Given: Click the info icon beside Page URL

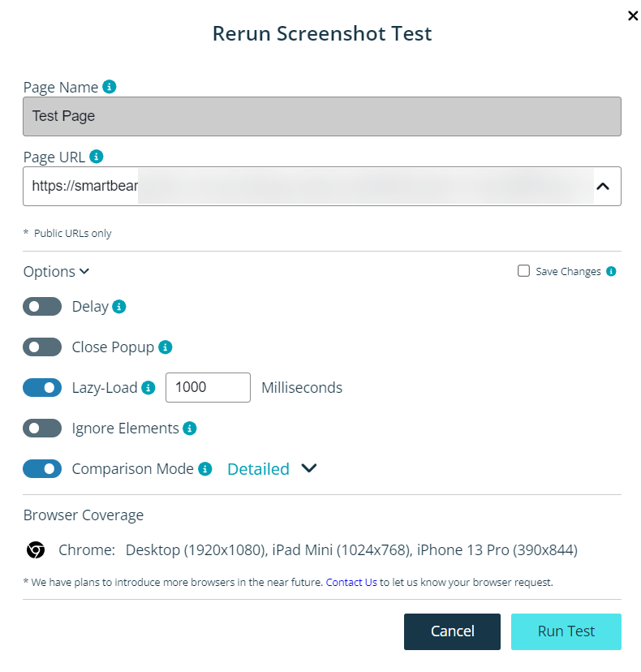Looking at the screenshot, I should tap(97, 156).
